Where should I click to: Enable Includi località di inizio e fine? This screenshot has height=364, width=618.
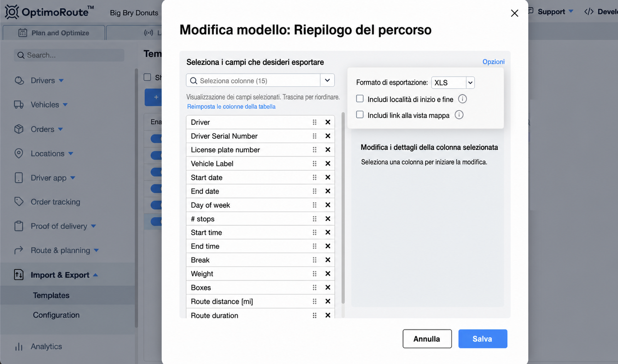[x=360, y=99]
